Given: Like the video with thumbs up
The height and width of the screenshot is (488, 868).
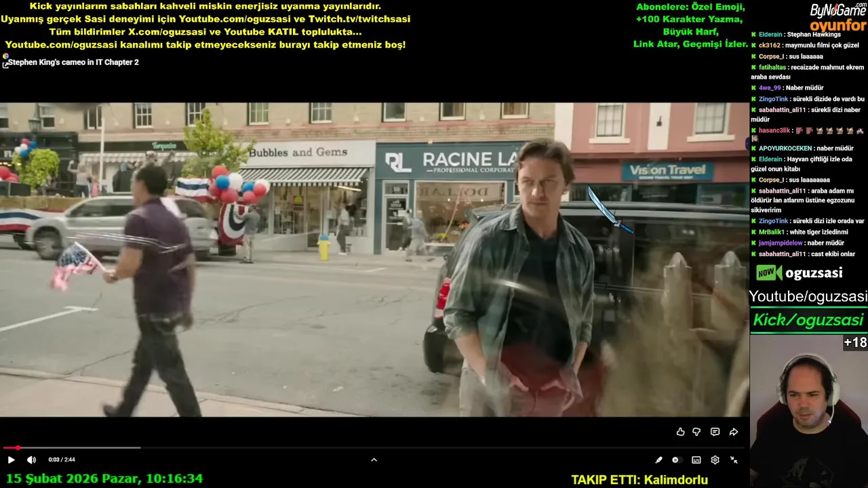Looking at the screenshot, I should 680,432.
